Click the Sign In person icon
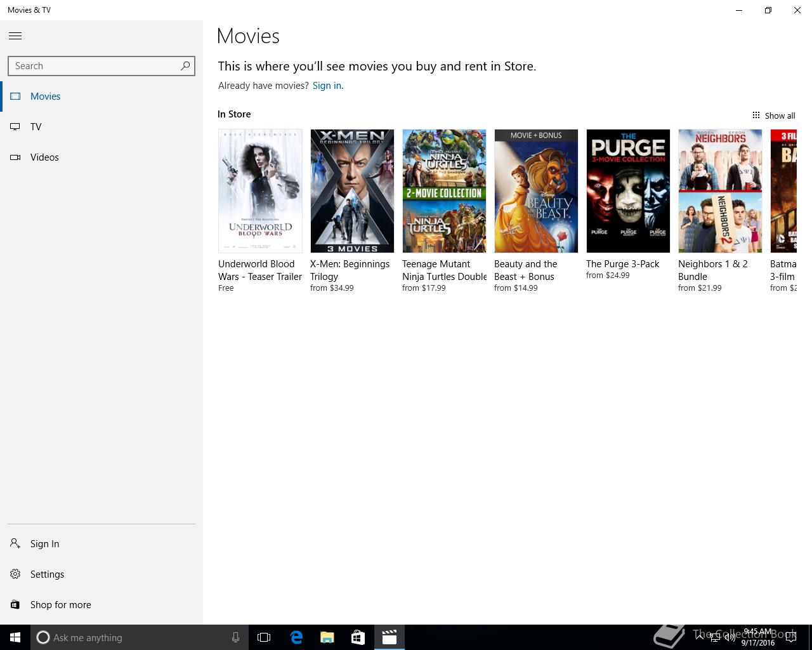 tap(15, 543)
